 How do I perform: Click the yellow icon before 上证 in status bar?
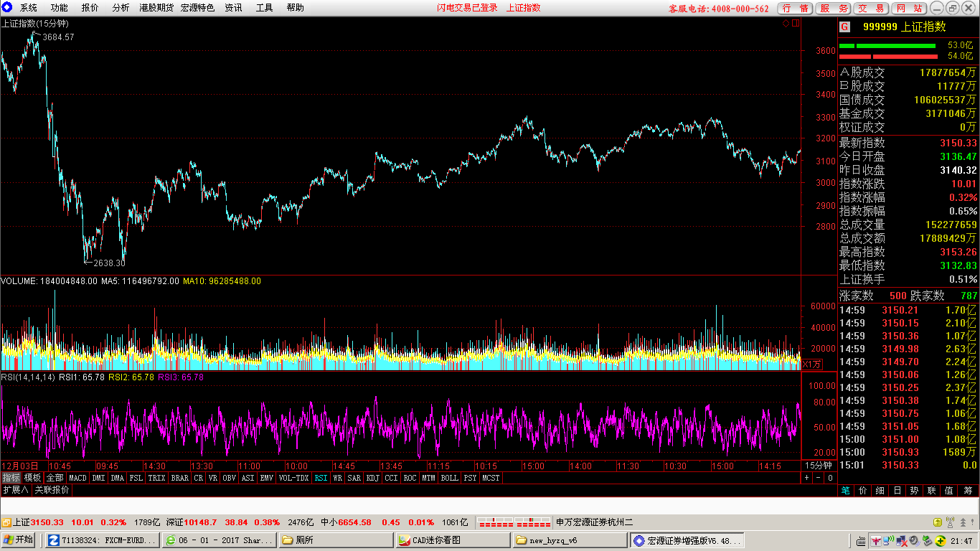(6, 522)
